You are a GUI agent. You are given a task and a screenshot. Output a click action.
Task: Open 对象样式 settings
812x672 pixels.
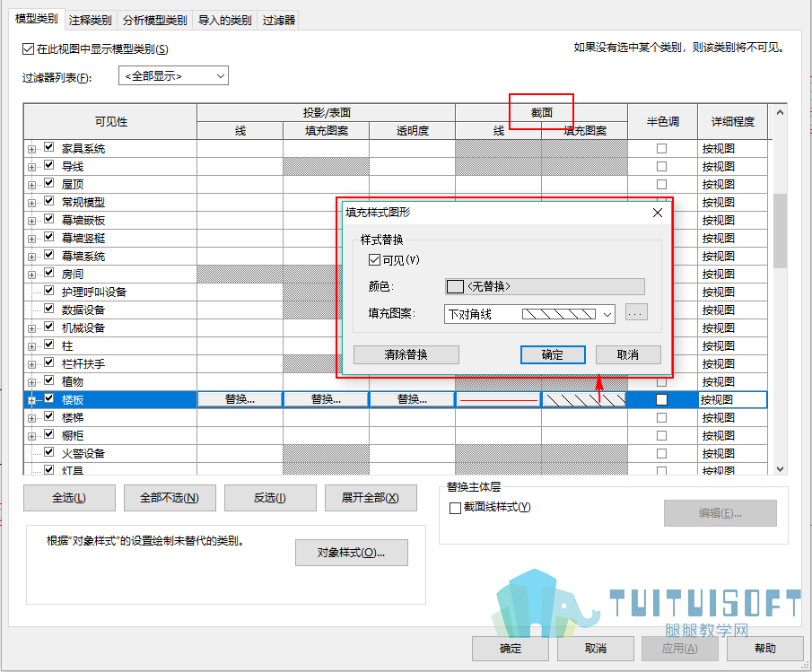coord(351,553)
